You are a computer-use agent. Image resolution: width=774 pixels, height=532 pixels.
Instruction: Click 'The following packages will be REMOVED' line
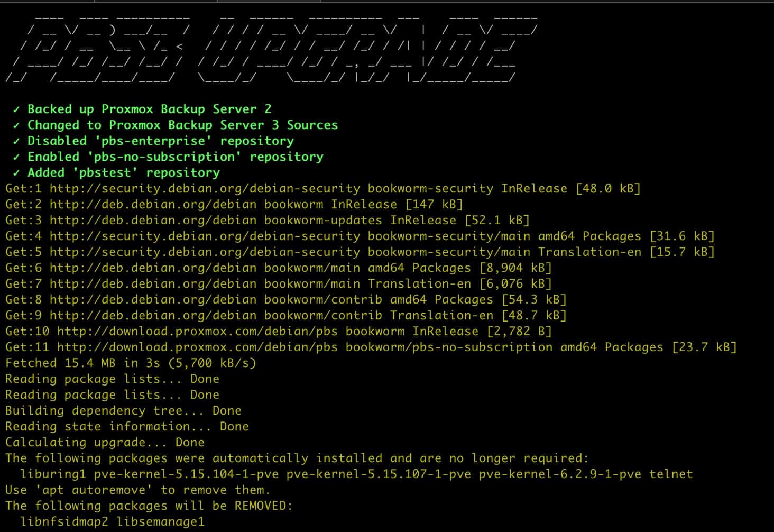pos(149,506)
